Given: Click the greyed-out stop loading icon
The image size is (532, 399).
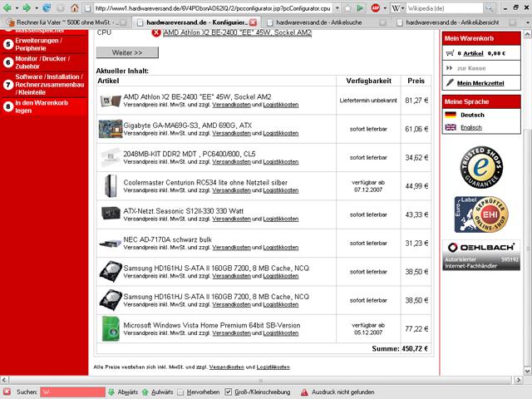Looking at the screenshot, I should (x=61, y=7).
